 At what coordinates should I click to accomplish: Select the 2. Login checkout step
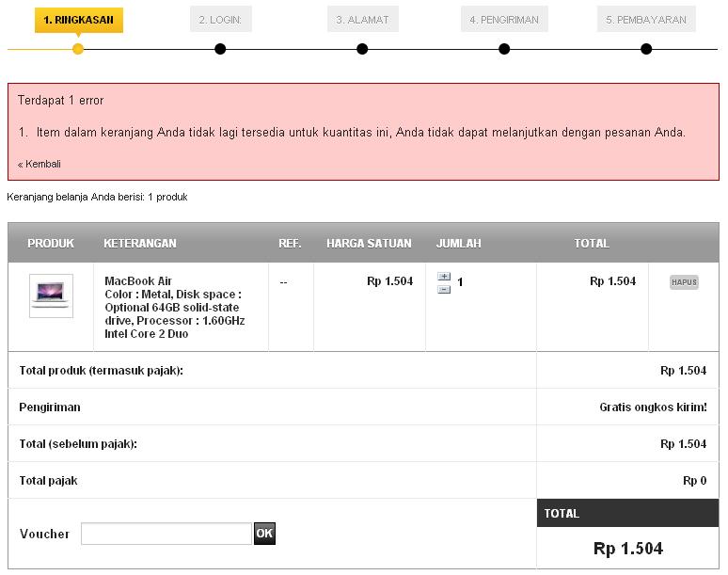(220, 20)
